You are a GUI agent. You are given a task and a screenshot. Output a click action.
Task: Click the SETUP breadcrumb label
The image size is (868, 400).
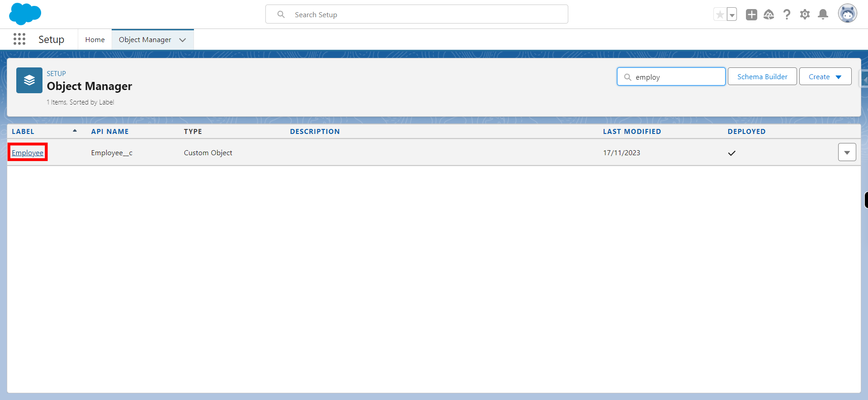click(x=56, y=73)
